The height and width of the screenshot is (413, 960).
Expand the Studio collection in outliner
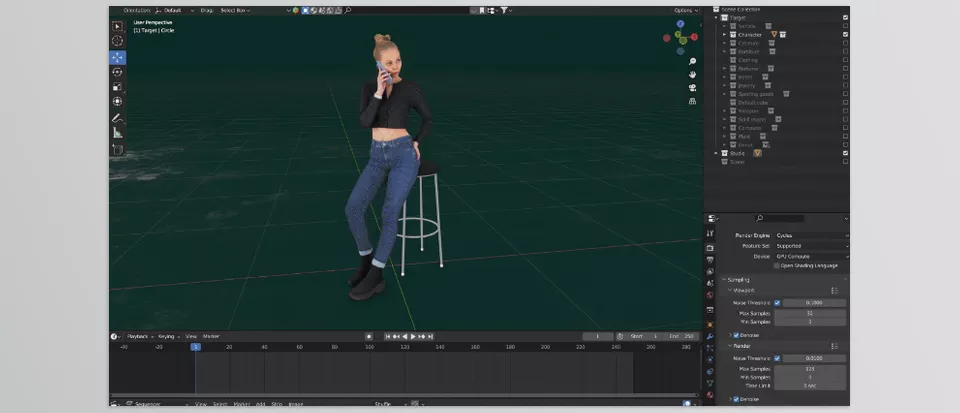pyautogui.click(x=716, y=153)
